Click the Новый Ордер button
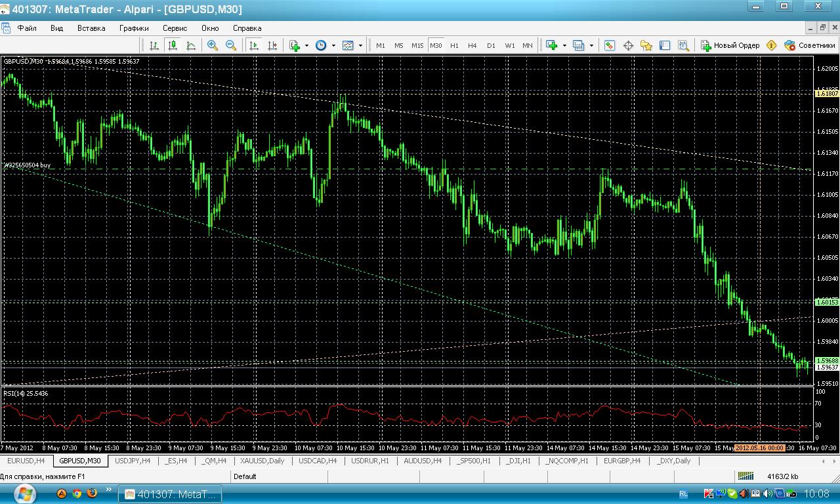This screenshot has height=504, width=840. 730,45
